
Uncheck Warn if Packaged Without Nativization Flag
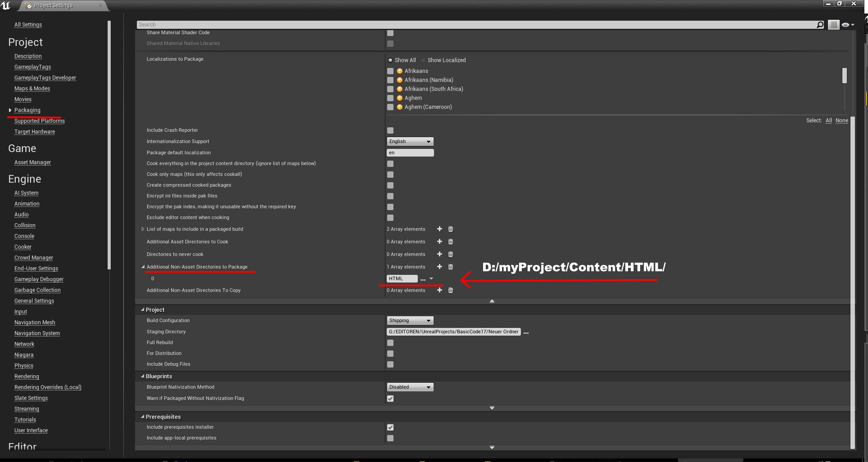390,399
